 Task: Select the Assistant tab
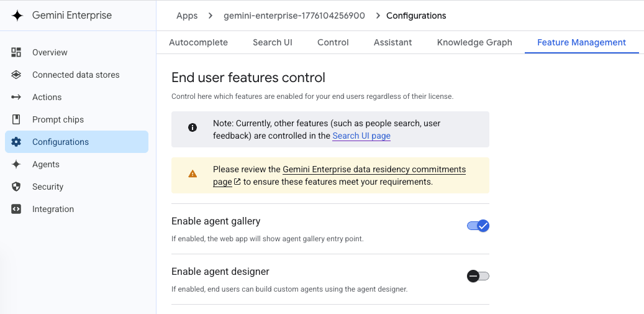click(x=392, y=42)
